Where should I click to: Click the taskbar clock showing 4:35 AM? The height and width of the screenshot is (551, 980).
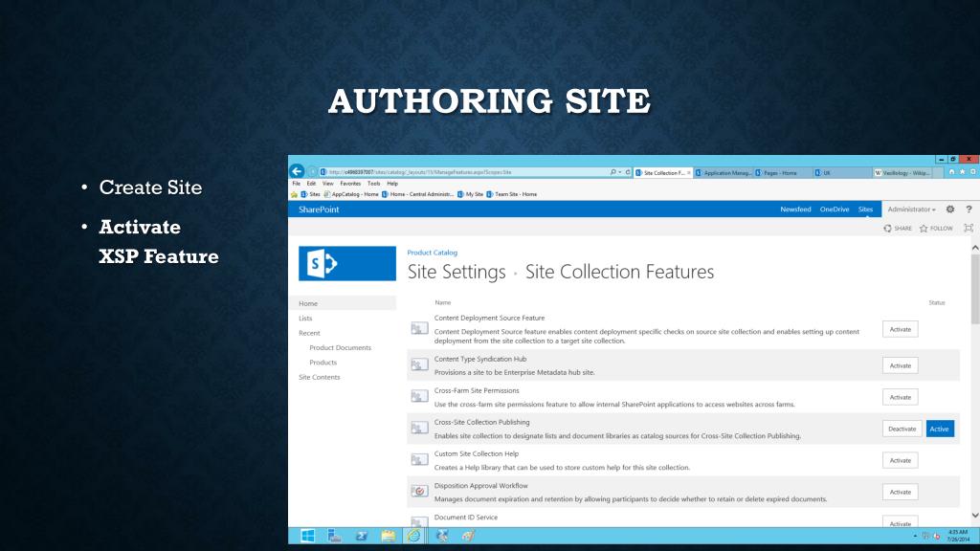click(x=958, y=536)
